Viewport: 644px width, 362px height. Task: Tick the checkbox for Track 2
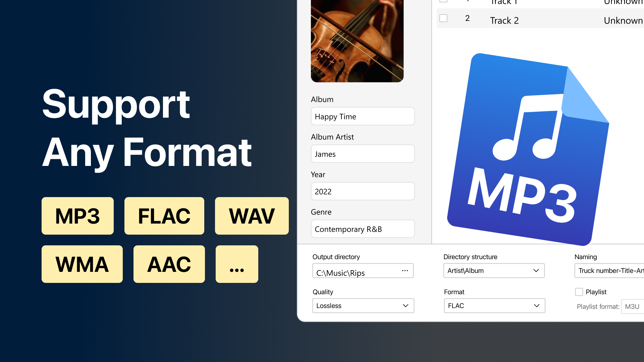[x=443, y=18]
